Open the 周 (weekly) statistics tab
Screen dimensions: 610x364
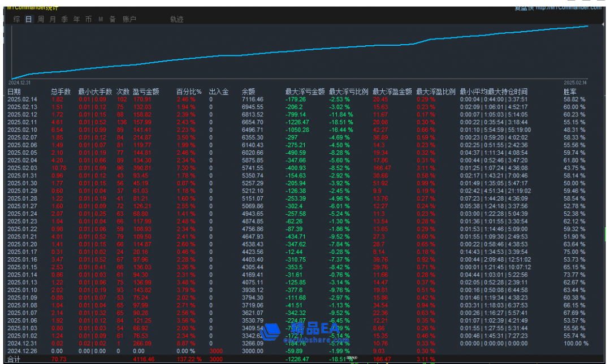click(41, 19)
